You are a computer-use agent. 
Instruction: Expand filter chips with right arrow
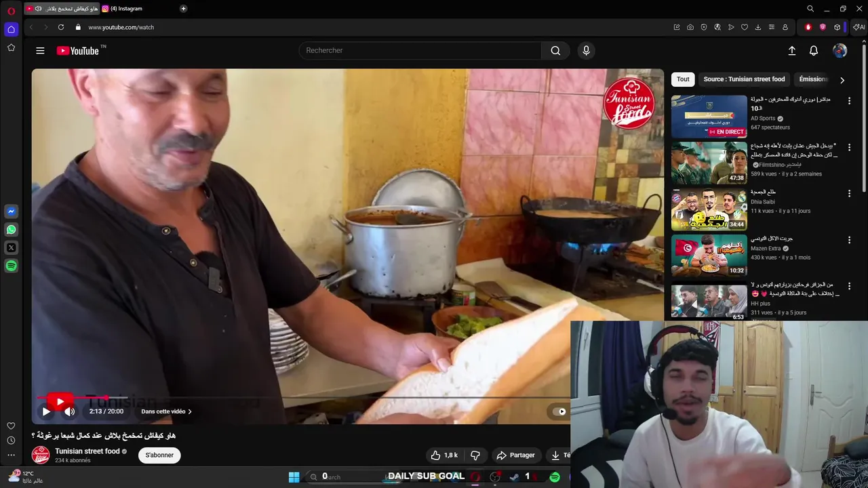(842, 80)
